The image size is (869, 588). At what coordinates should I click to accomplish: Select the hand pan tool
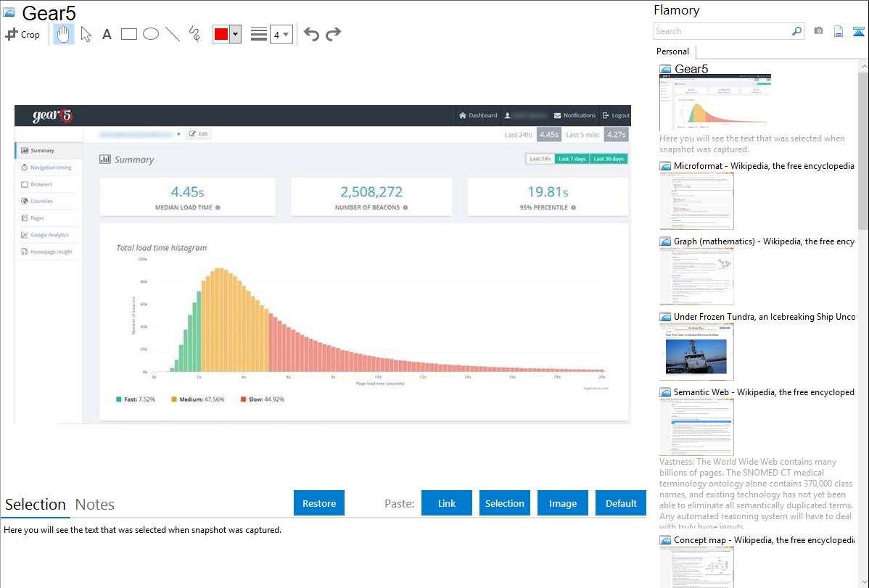click(x=63, y=34)
